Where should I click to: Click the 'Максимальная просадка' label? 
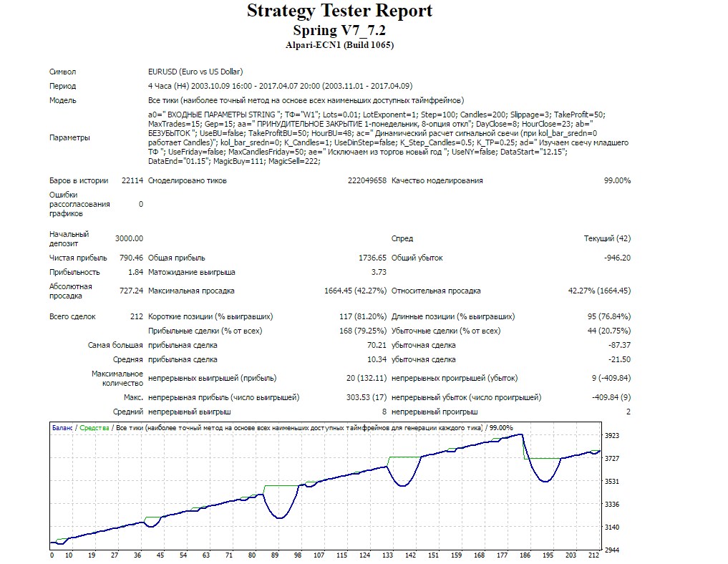pos(191,291)
